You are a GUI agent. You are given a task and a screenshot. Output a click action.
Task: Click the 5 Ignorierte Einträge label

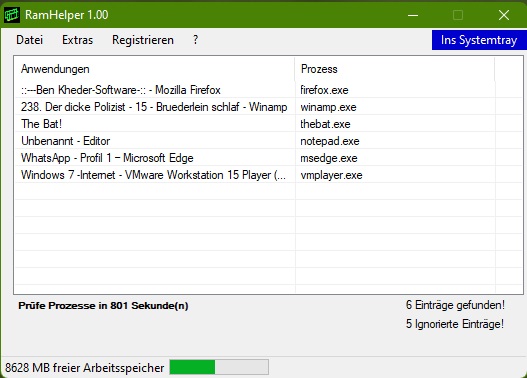tap(455, 324)
